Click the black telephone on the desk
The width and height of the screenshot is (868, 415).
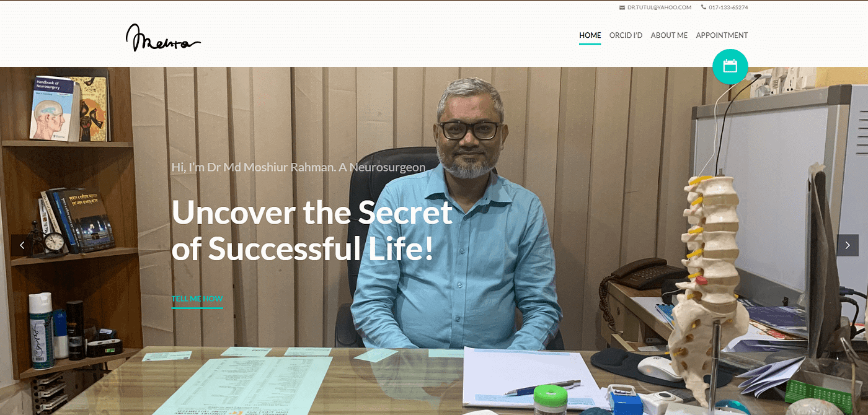coord(645,274)
